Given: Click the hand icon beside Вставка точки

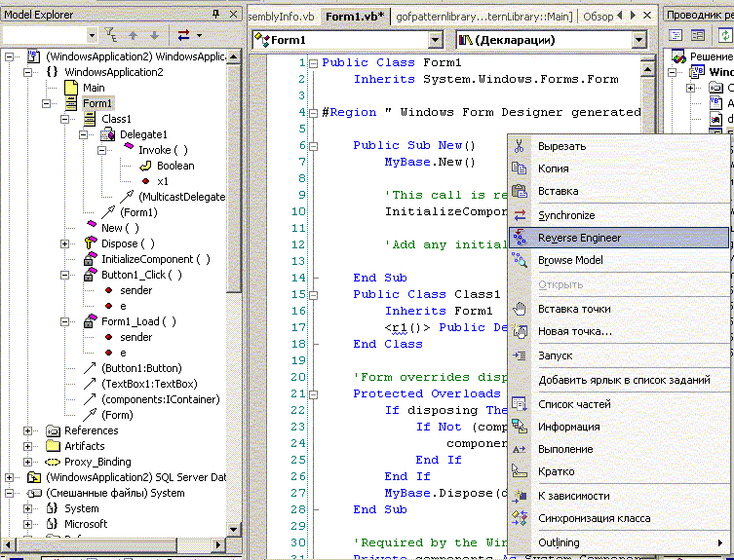Looking at the screenshot, I should click(519, 309).
